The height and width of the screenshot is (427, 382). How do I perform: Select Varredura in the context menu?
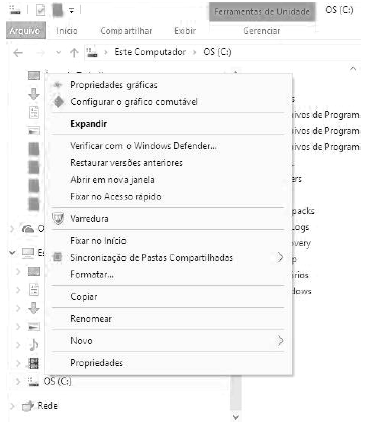(x=169, y=219)
